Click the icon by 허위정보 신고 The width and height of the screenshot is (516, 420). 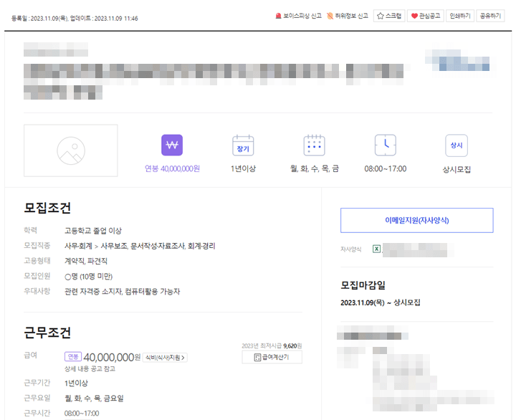click(x=330, y=16)
